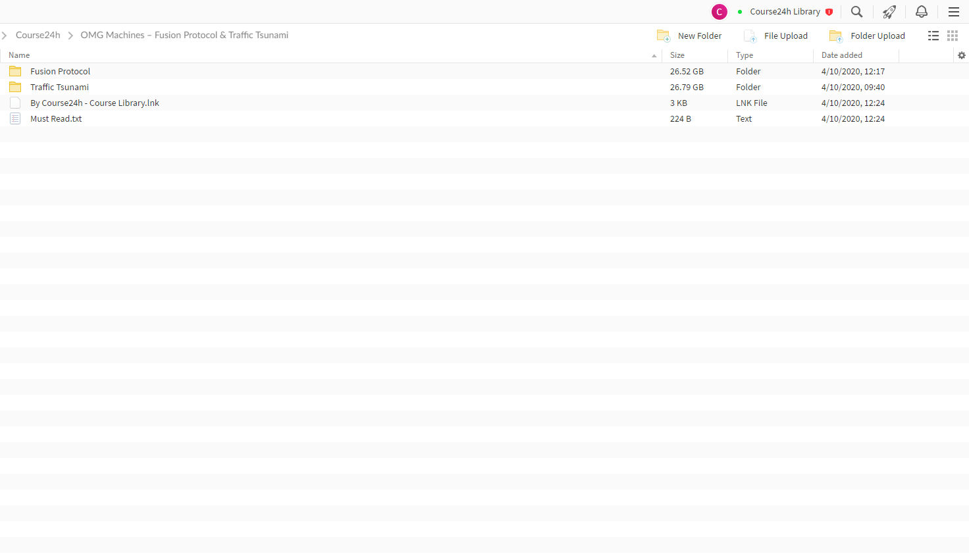The width and height of the screenshot is (969, 560).
Task: Open the search magnifier icon
Action: click(856, 12)
